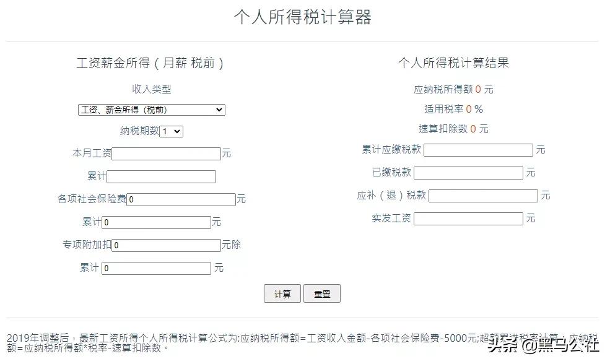Click inside the 本月工资 salary input field
The image size is (610, 364).
pyautogui.click(x=166, y=154)
